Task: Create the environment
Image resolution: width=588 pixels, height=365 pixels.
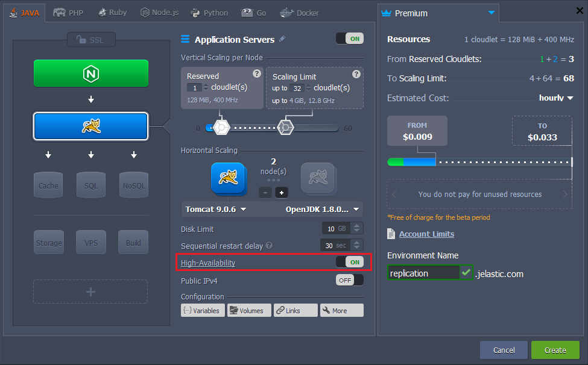Action: pyautogui.click(x=555, y=350)
